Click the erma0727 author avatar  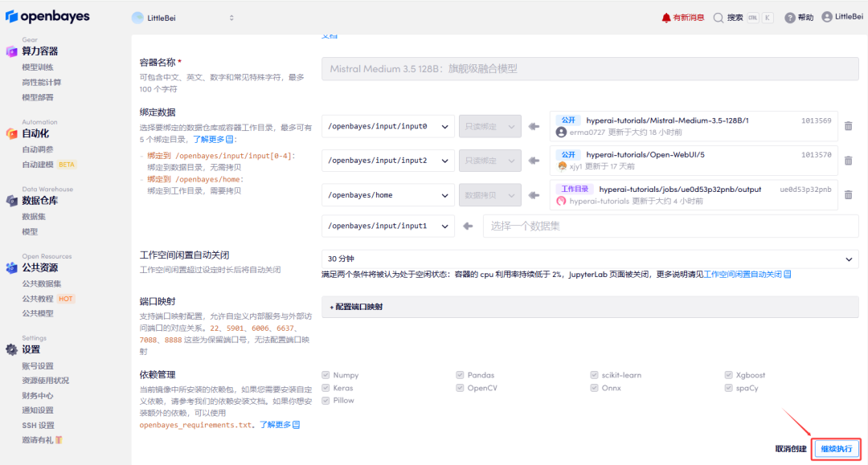coord(561,133)
